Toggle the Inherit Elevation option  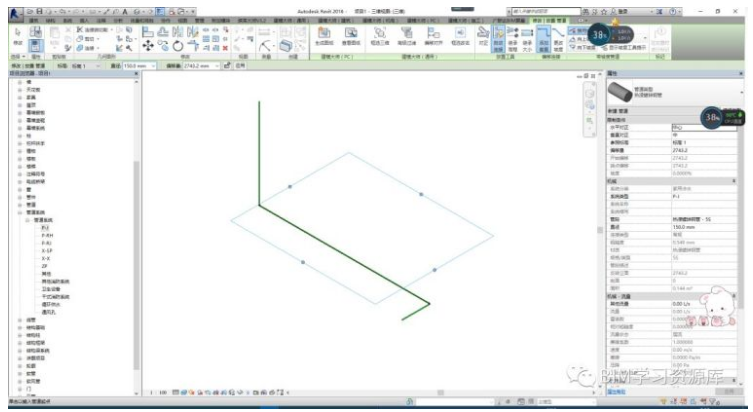513,38
